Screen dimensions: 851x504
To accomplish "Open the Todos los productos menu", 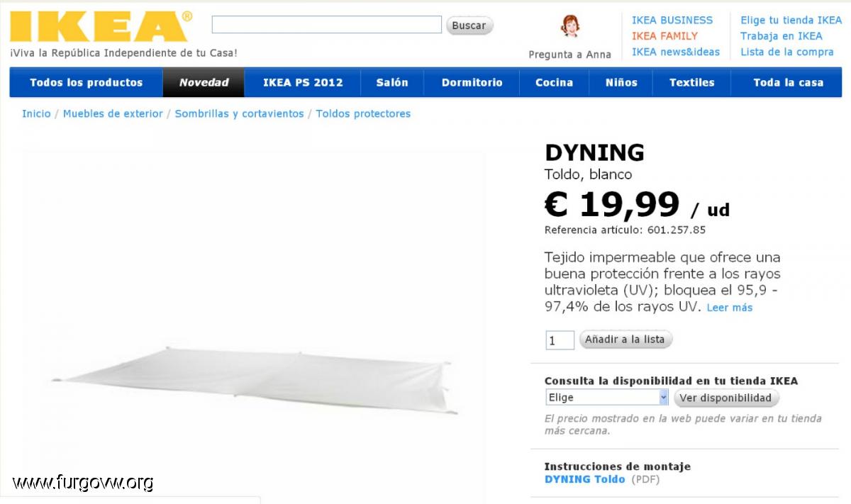I will [x=87, y=82].
